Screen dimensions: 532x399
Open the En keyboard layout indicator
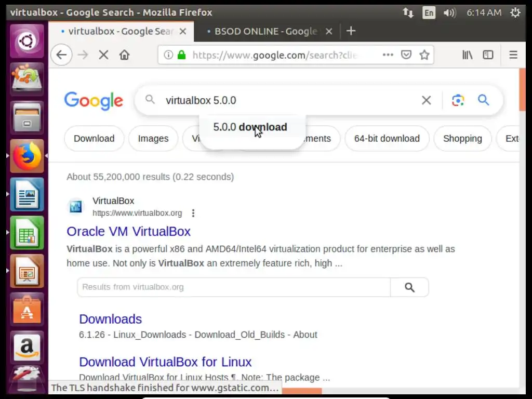coord(429,12)
